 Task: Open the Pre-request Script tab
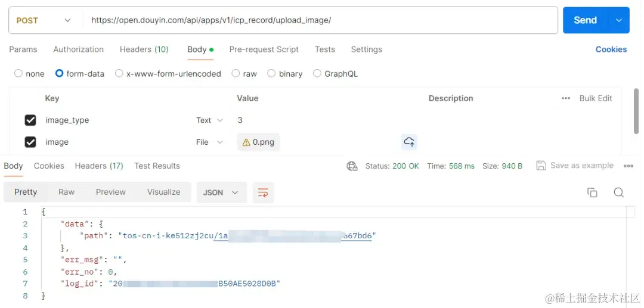click(x=264, y=49)
